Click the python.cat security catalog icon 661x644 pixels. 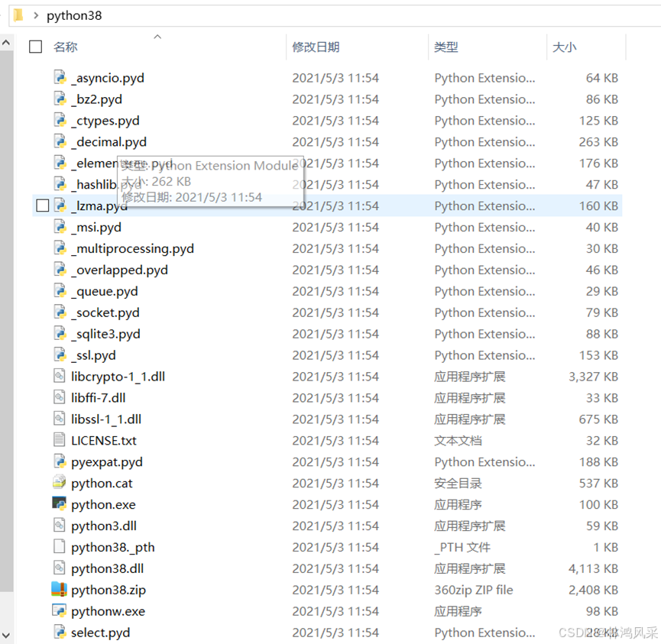pos(60,483)
